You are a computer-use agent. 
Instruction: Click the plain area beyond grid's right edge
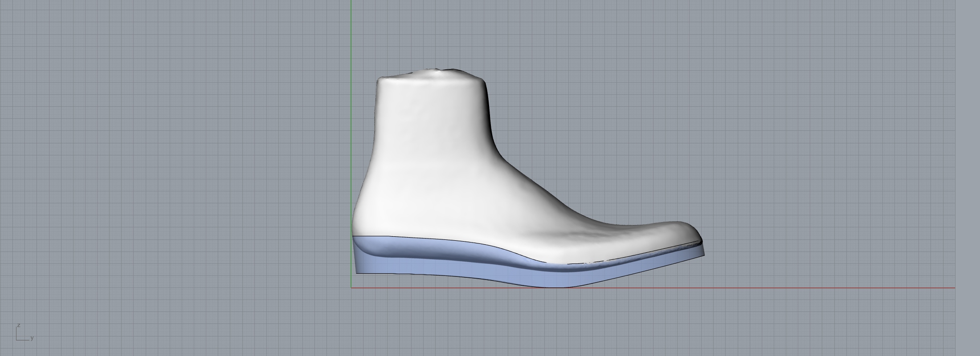click(x=968, y=178)
